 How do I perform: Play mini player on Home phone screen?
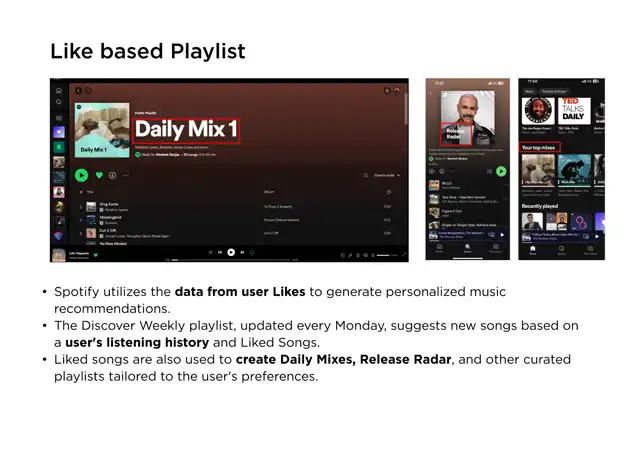click(x=597, y=236)
